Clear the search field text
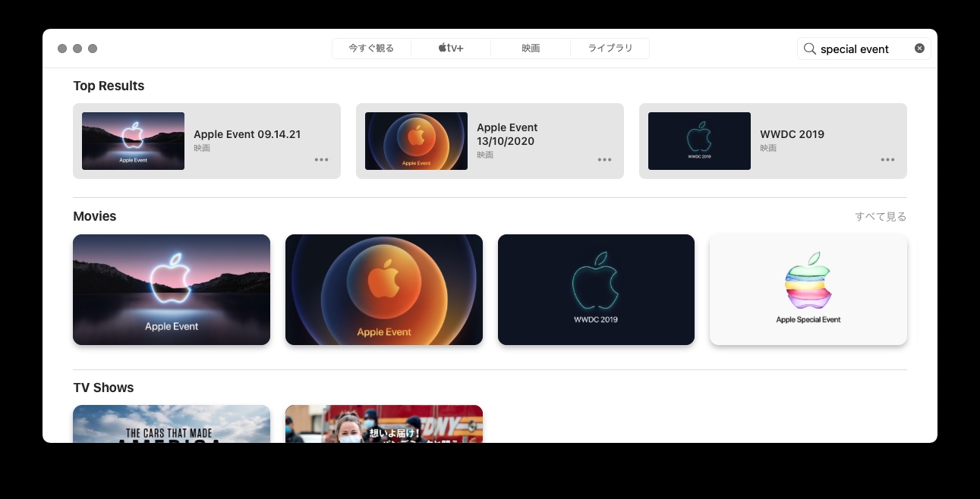 coord(919,49)
